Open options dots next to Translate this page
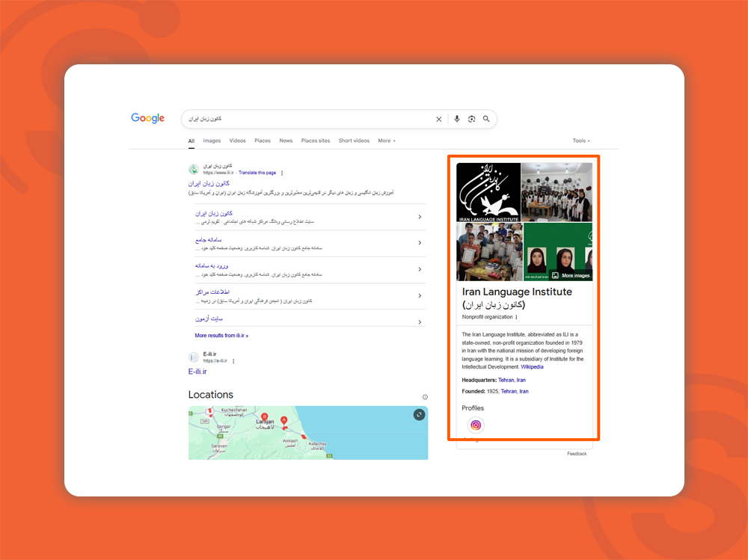Viewport: 748px width, 560px height. [x=282, y=173]
